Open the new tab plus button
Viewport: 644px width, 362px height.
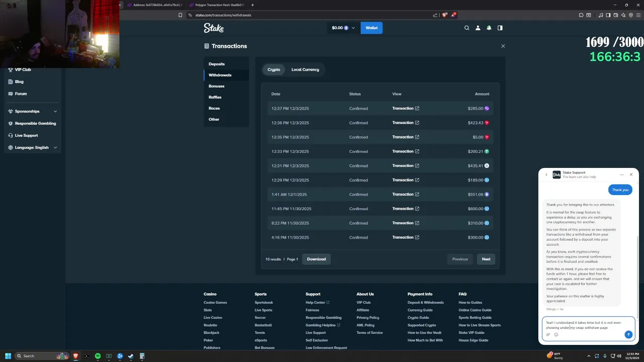click(x=253, y=5)
